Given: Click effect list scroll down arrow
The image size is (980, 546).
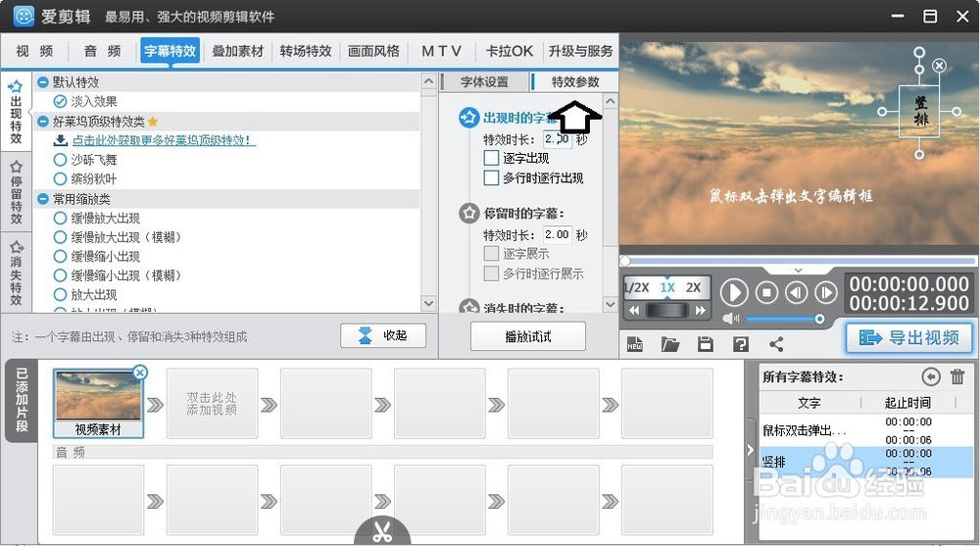Looking at the screenshot, I should pyautogui.click(x=428, y=303).
